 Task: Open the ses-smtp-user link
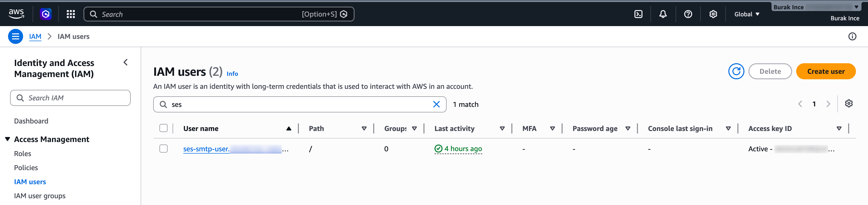point(236,149)
